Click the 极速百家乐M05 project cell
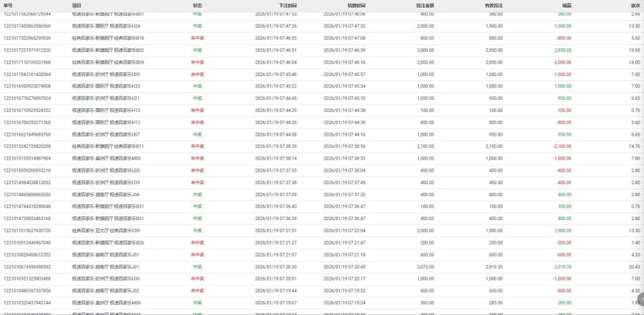Viewport: 644px width, 315px height. coord(106,158)
